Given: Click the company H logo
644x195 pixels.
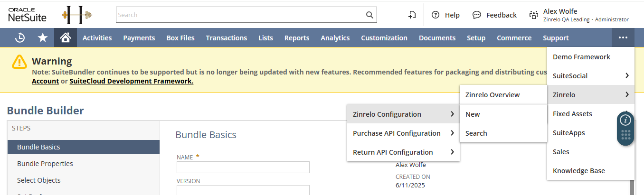Looking at the screenshot, I should [x=77, y=15].
